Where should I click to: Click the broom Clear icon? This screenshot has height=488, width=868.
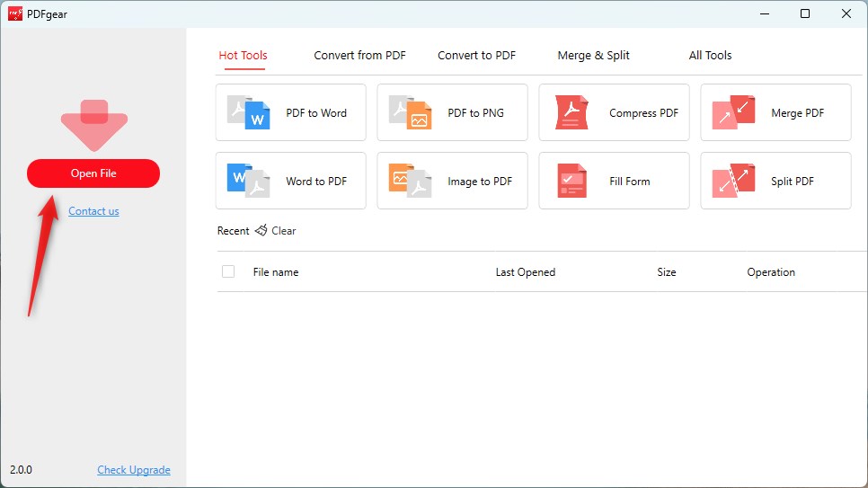[x=261, y=231]
